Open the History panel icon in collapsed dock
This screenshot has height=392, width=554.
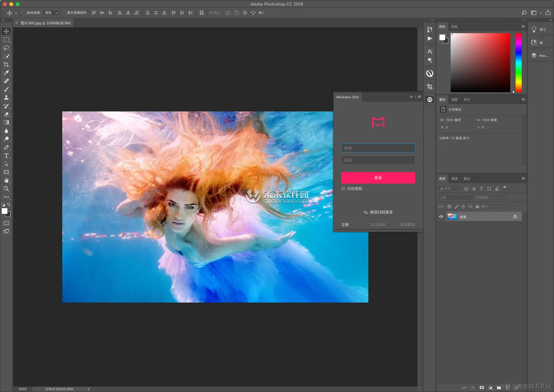(x=430, y=29)
